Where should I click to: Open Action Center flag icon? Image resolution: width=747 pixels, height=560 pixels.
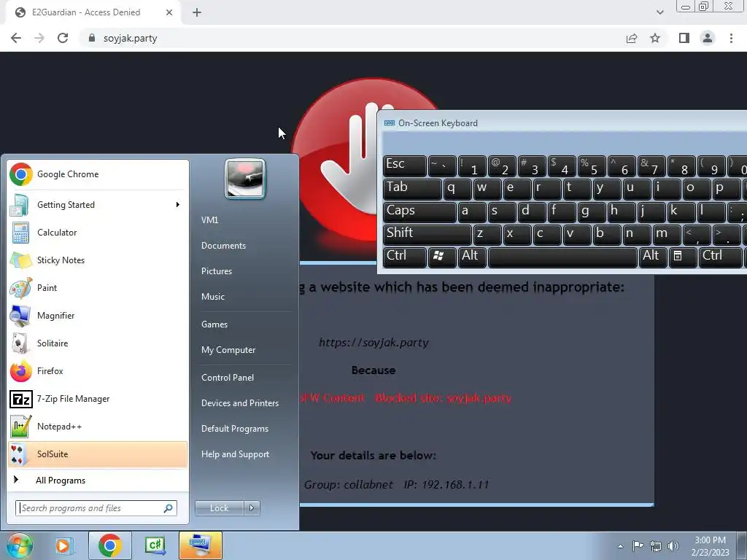(638, 546)
